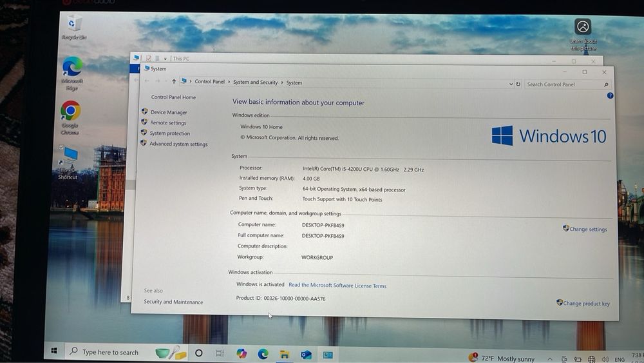Toggle the checkbox on the This PC shortcut icon
This screenshot has width=644, height=363.
tap(61, 147)
